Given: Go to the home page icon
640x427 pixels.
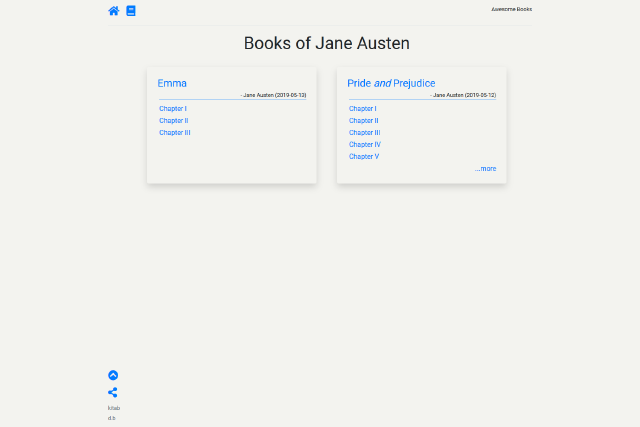Looking at the screenshot, I should coord(113,11).
